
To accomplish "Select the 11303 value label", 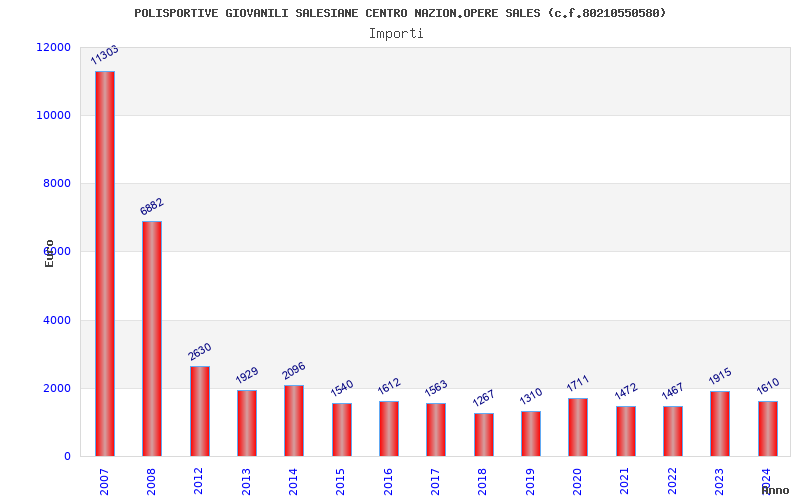I will coord(104,55).
